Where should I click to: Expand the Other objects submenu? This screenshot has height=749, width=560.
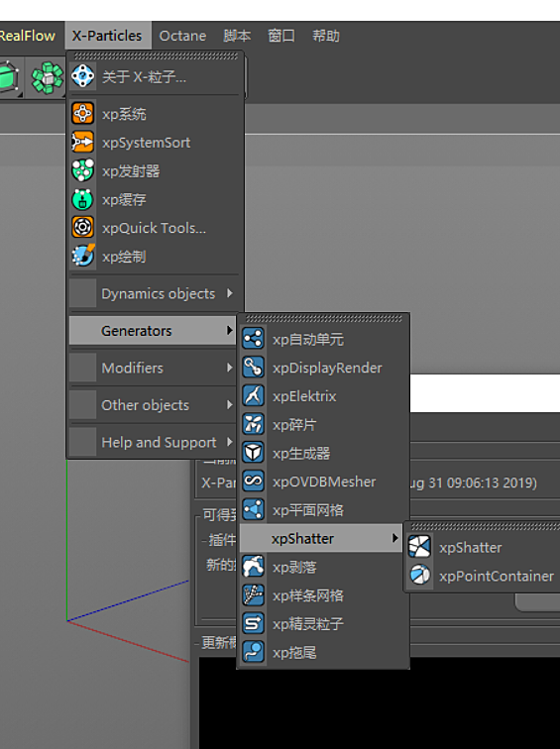click(x=153, y=405)
